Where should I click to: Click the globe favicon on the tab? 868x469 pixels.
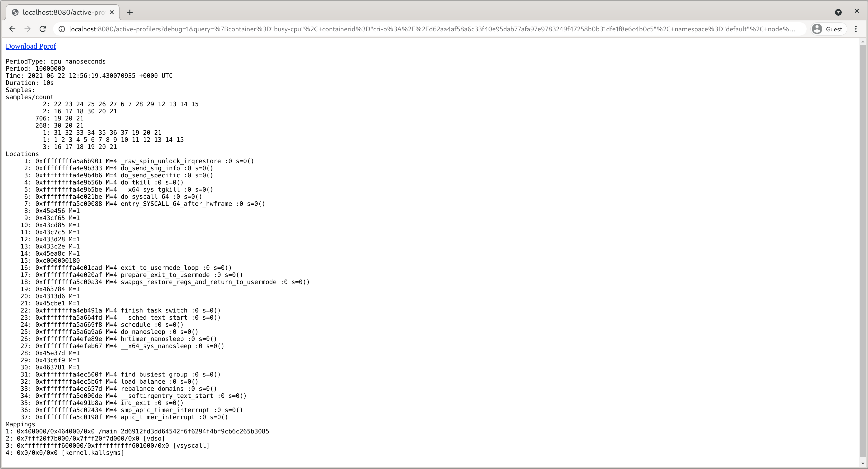click(x=15, y=13)
